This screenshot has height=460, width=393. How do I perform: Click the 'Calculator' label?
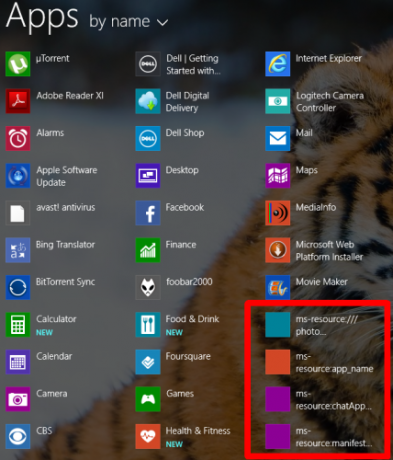(56, 319)
